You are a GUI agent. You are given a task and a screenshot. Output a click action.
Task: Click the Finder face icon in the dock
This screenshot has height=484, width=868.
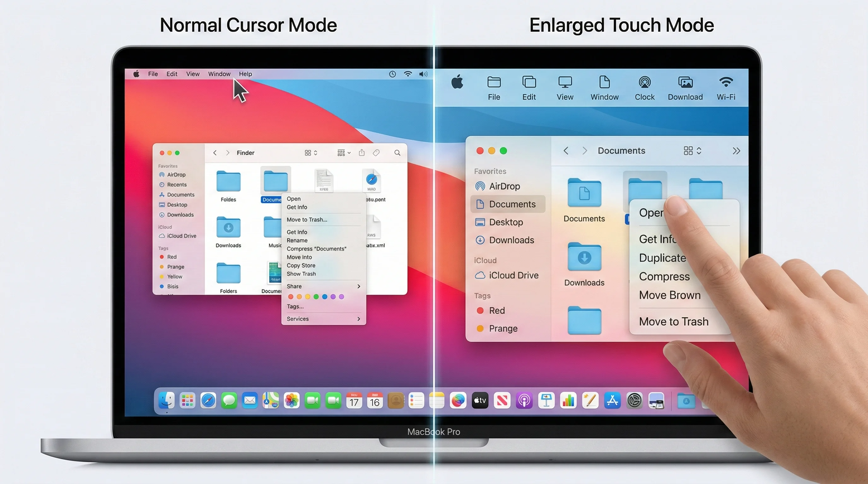[167, 400]
